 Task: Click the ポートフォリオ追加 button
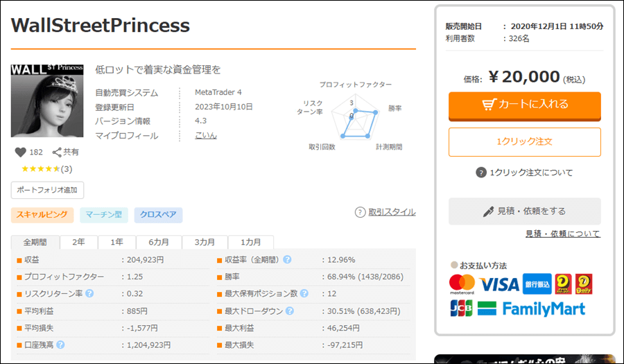47,190
